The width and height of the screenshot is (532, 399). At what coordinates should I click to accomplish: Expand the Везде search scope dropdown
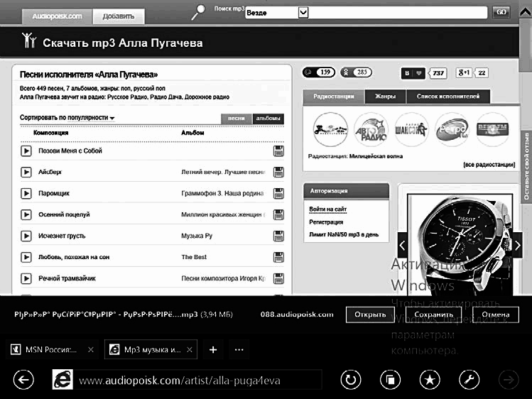[303, 13]
